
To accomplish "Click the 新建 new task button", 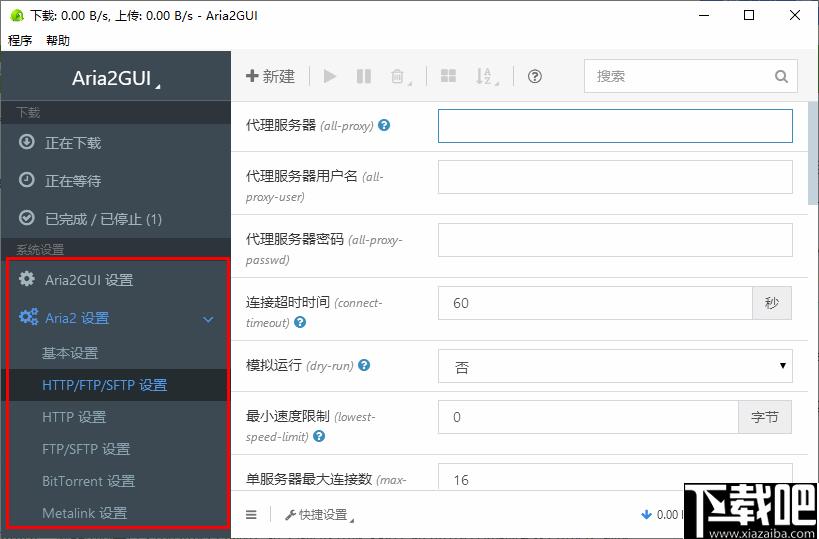I will point(271,76).
